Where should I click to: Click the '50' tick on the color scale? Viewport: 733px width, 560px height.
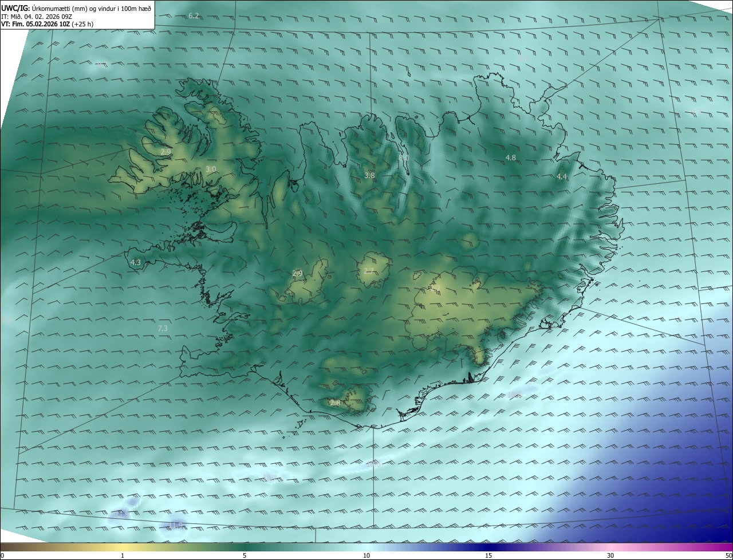[x=728, y=555]
